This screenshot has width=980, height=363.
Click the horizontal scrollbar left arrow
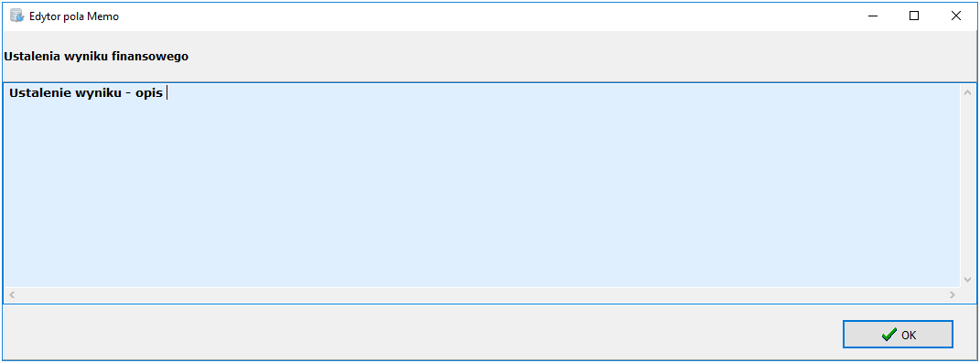point(11,294)
